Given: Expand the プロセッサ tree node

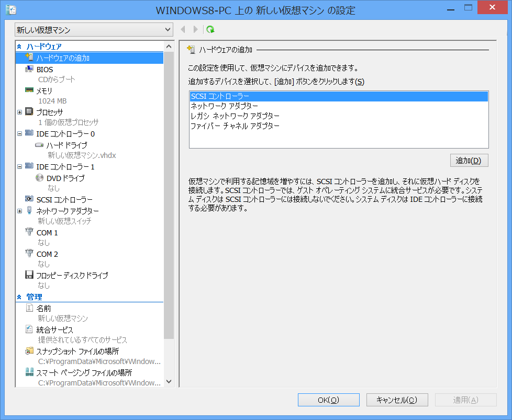Looking at the screenshot, I should 19,112.
